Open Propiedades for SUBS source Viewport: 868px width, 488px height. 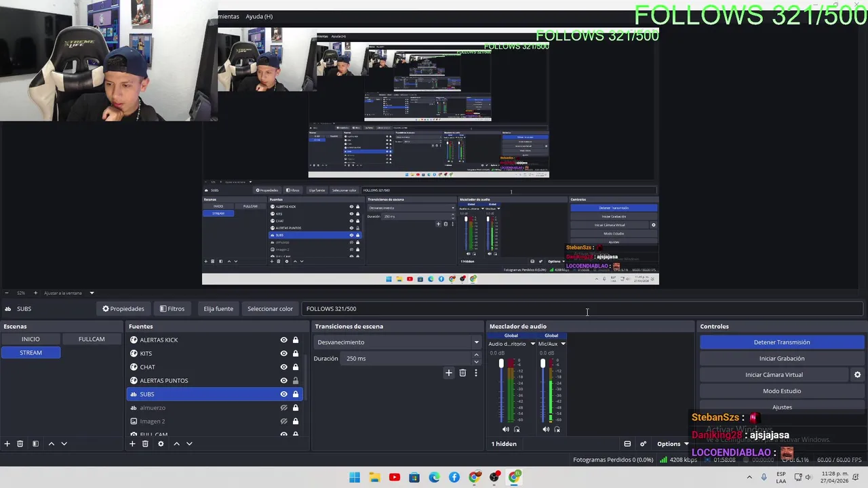pos(123,309)
